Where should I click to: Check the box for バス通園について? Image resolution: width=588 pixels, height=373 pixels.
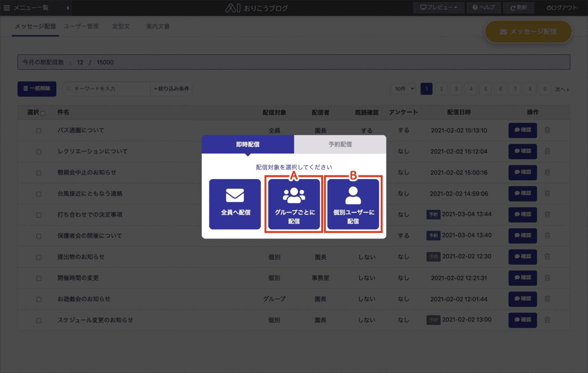(39, 131)
